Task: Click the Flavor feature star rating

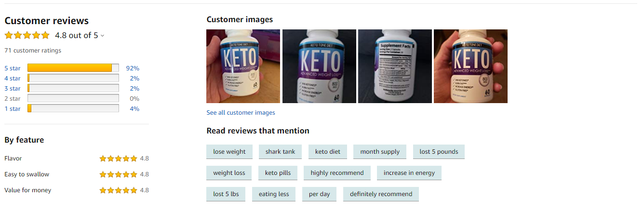Action: click(118, 159)
